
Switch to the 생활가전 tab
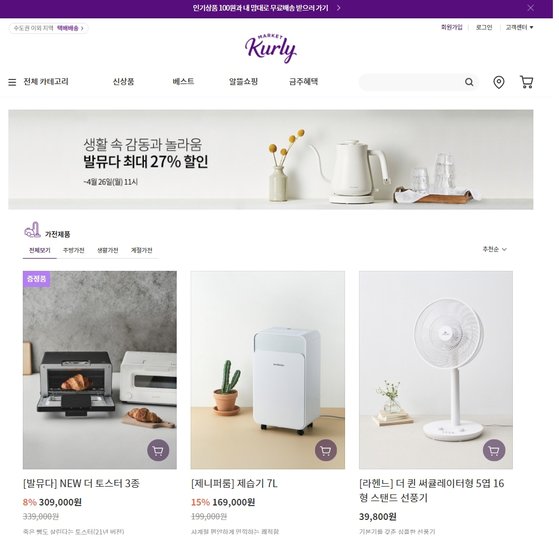107,250
